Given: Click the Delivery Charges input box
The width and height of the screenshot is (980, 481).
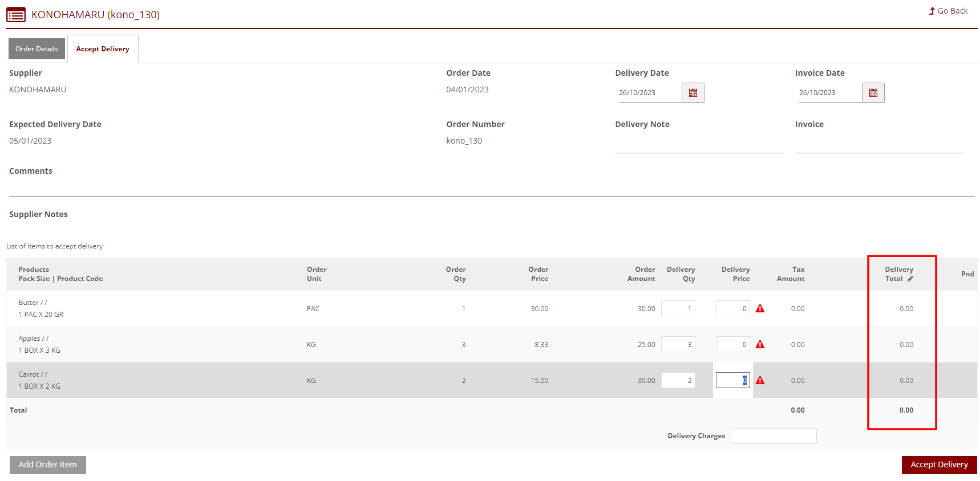Looking at the screenshot, I should point(774,436).
